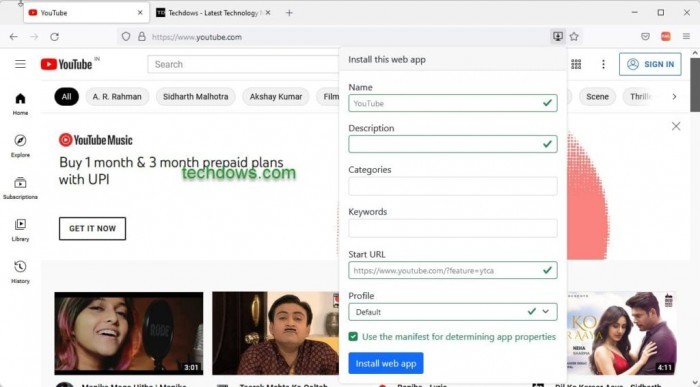Open Subscriptions in YouTube sidebar
The image size is (700, 387).
tap(20, 188)
